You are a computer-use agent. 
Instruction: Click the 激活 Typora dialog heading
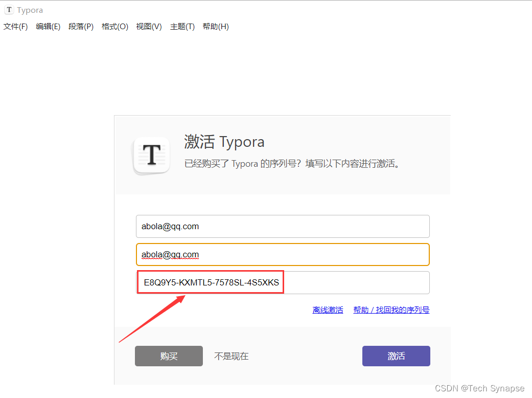[224, 142]
